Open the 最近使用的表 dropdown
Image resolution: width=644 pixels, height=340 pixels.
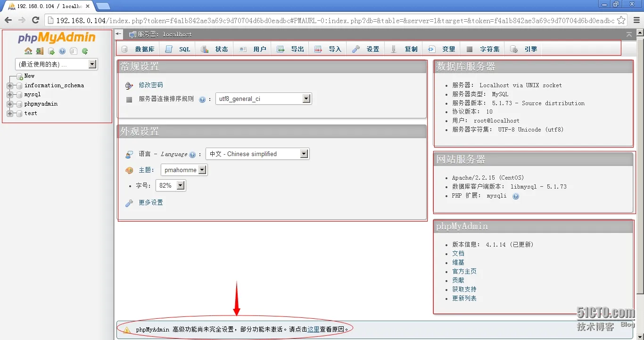tap(57, 64)
